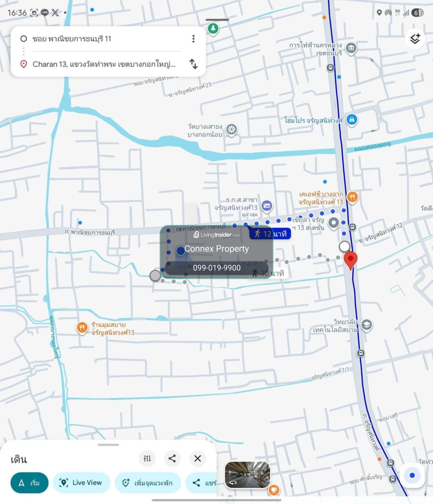Open route options sliders icon
Screen dimensions: 433x504
click(x=147, y=458)
